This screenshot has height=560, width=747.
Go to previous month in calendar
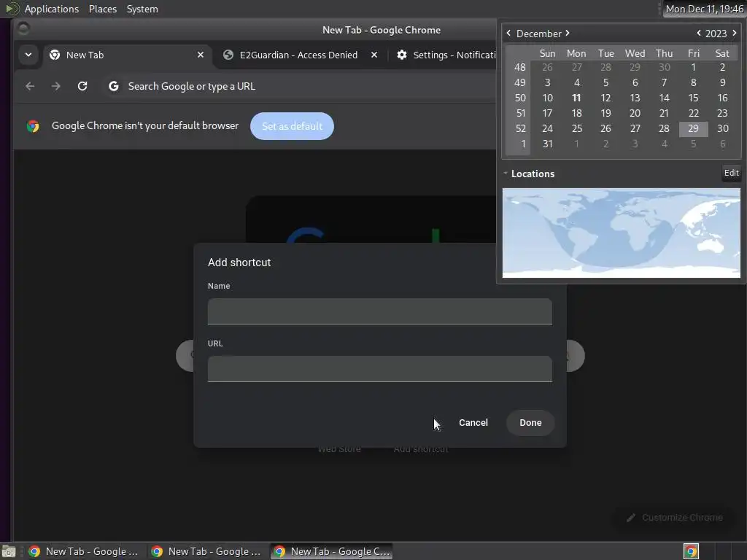pyautogui.click(x=508, y=33)
